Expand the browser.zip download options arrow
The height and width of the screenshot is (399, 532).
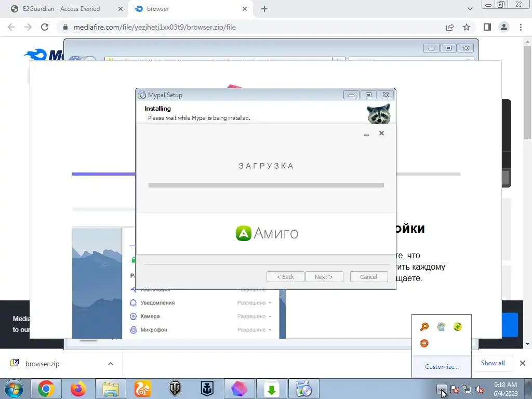point(111,364)
